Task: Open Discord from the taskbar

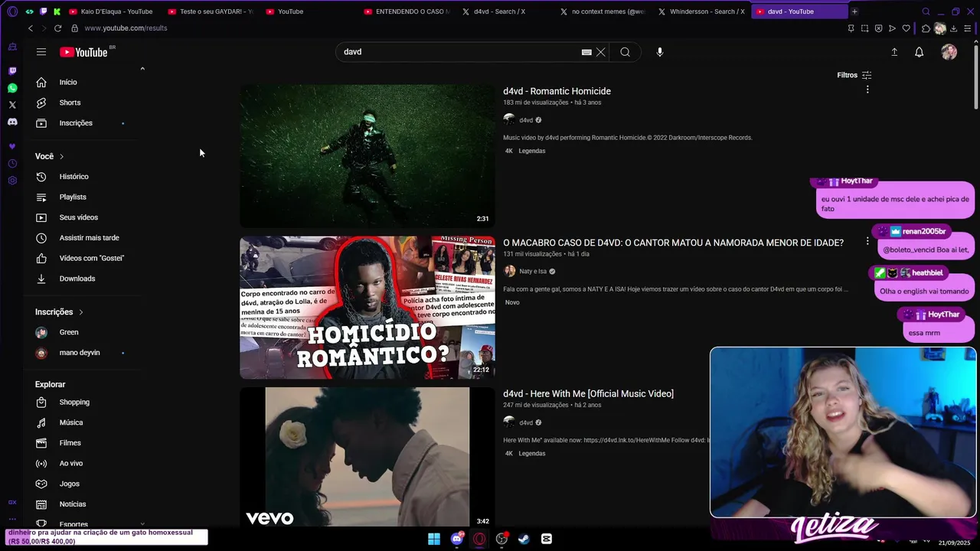Action: 457,539
